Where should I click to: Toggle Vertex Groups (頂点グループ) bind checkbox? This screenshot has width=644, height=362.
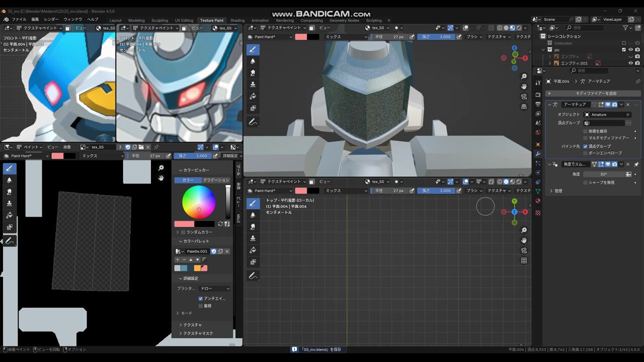(585, 146)
